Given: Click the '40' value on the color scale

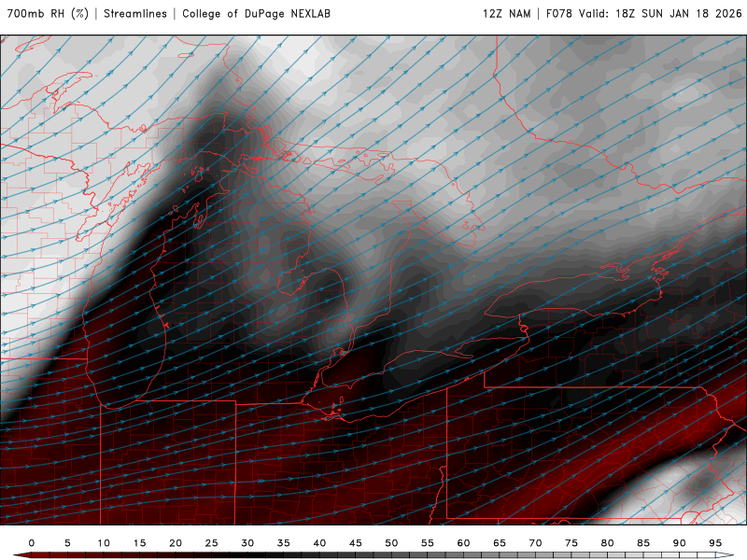Looking at the screenshot, I should click(319, 543).
